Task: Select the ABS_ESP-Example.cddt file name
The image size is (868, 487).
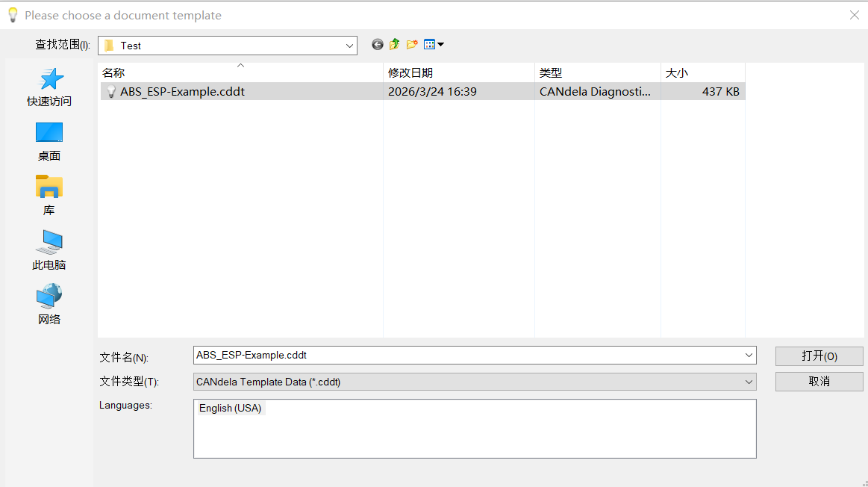Action: [183, 91]
